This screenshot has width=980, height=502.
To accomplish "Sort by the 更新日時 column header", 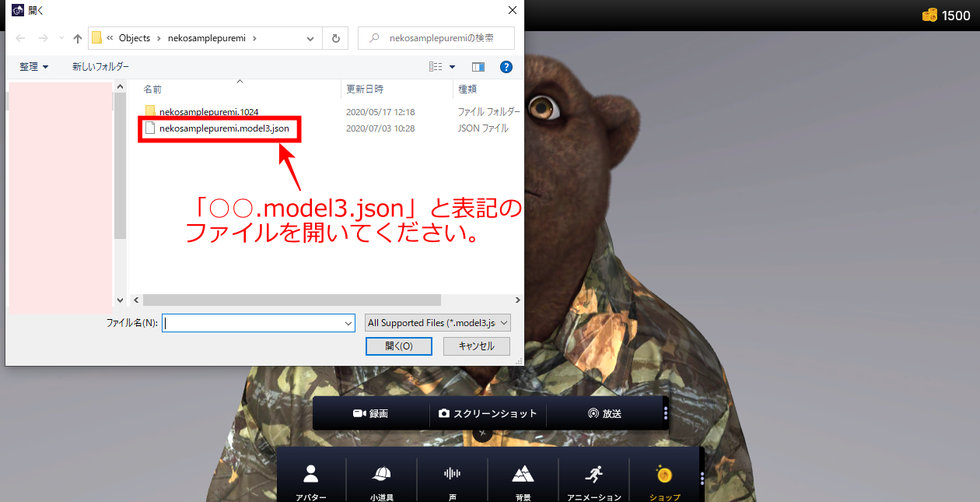I will [x=365, y=90].
